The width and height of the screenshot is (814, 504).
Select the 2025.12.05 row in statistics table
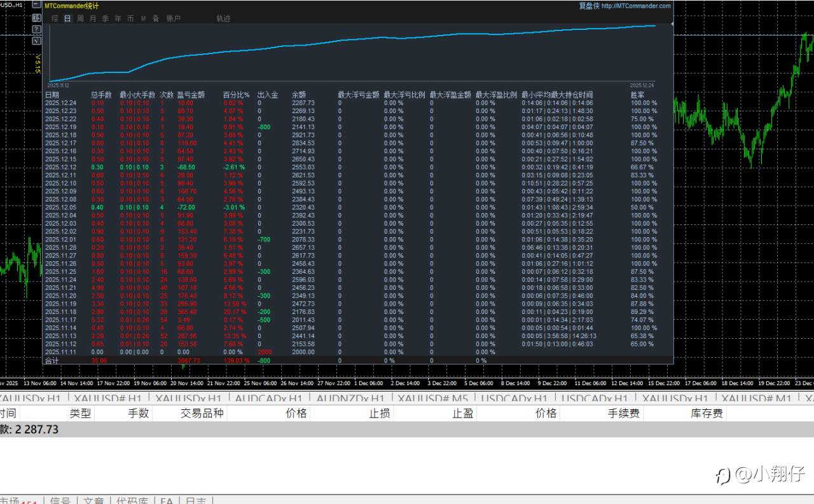(60, 207)
